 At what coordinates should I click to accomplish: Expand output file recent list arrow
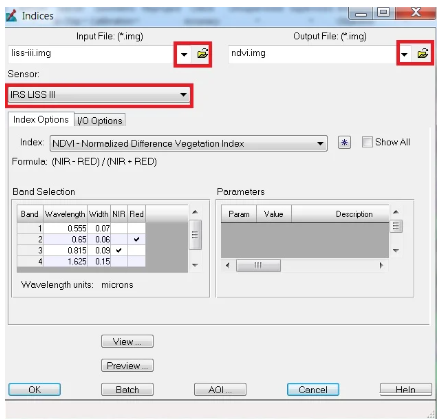click(x=404, y=54)
